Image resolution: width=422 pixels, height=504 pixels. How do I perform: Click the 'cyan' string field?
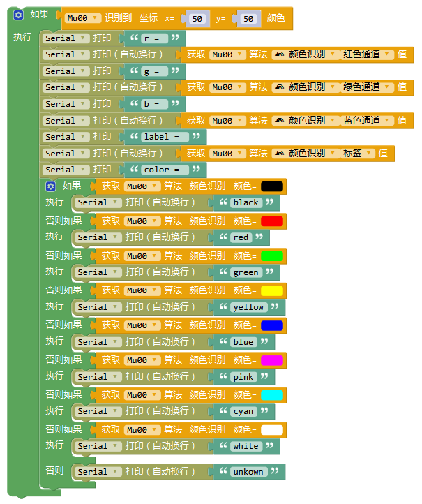[x=243, y=411]
